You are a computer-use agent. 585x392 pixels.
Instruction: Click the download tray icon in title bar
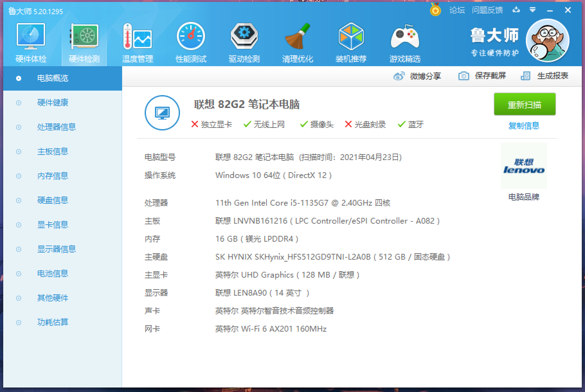coord(516,10)
